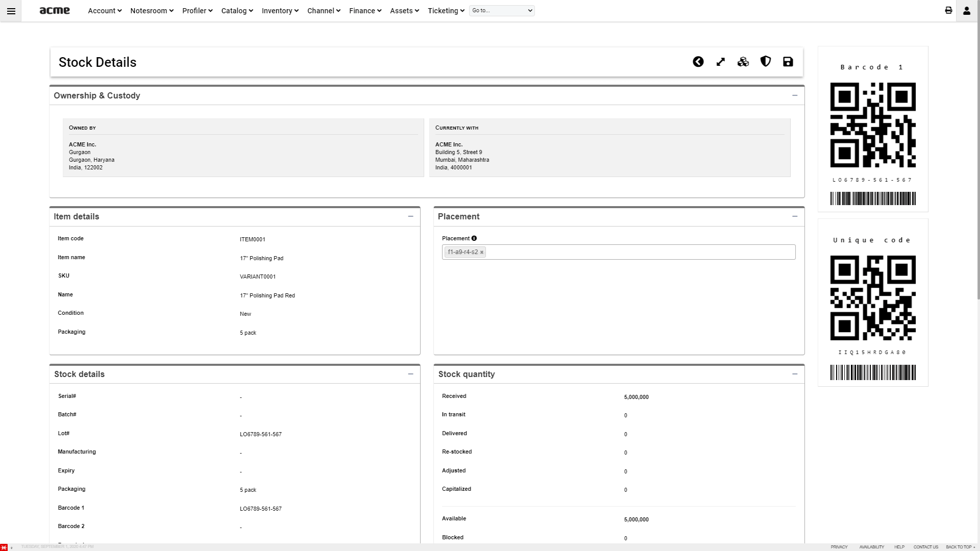This screenshot has width=980, height=551.
Task: Click the Condition value New
Action: coord(246,314)
